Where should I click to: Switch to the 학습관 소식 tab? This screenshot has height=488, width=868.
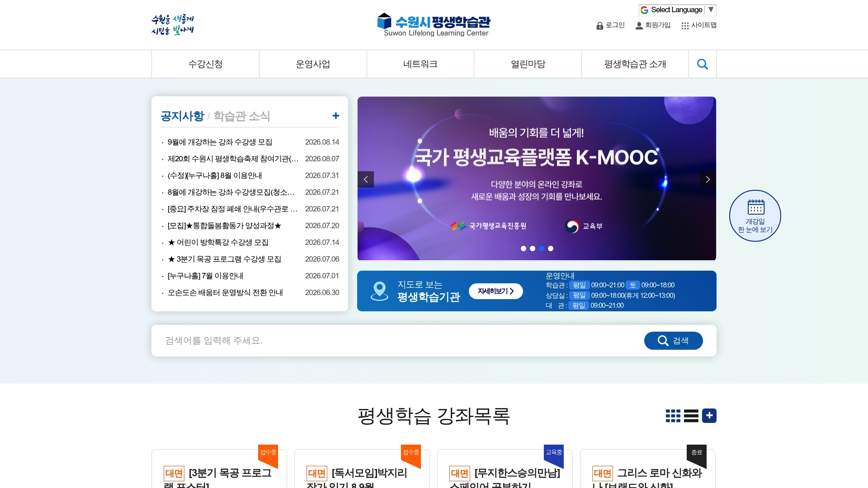[x=242, y=116]
